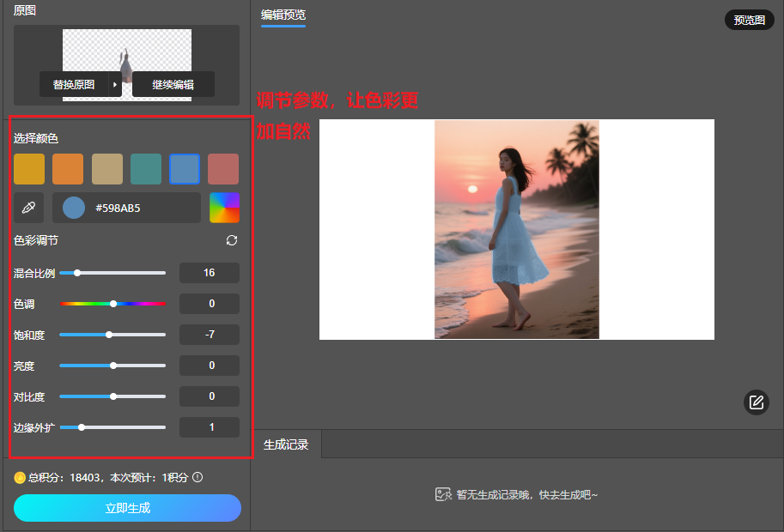The image size is (784, 532).
Task: Switch to the 编辑预览 tab
Action: (x=283, y=15)
